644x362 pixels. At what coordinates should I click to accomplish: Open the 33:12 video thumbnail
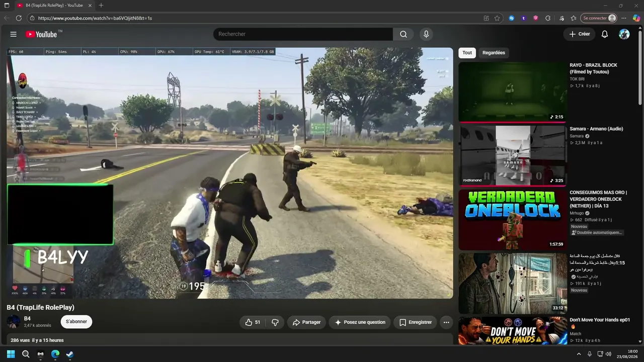click(513, 284)
